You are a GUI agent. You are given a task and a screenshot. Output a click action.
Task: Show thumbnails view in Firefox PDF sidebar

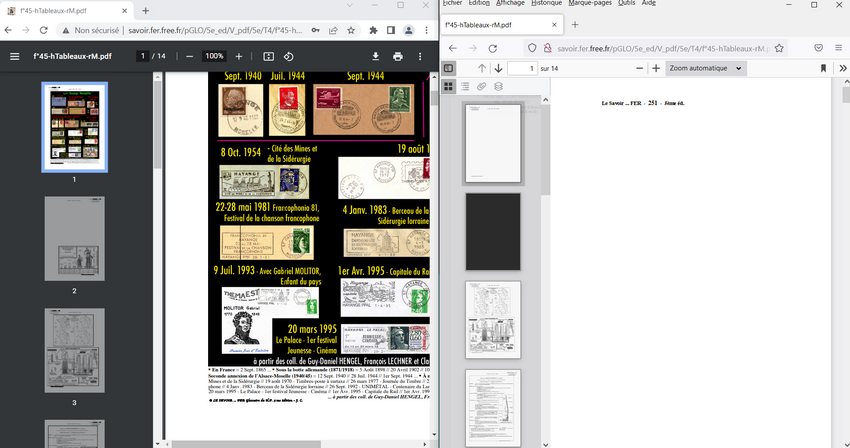[448, 86]
